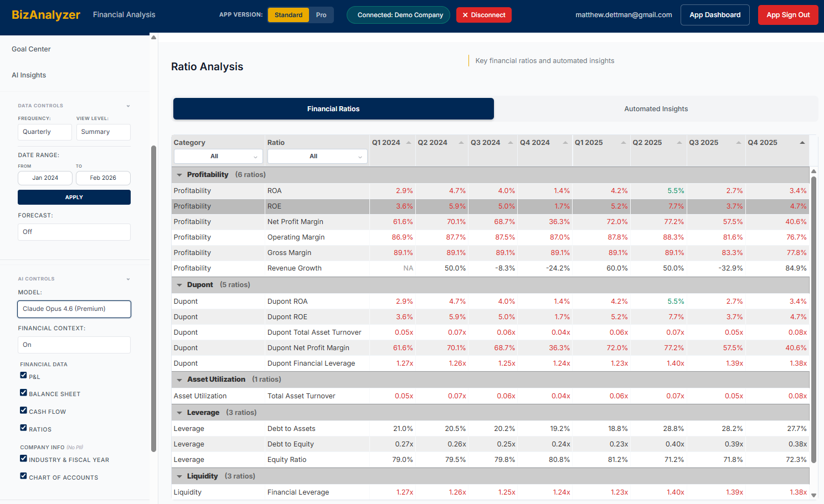Click App Sign Out
This screenshot has width=824, height=504.
pos(787,15)
